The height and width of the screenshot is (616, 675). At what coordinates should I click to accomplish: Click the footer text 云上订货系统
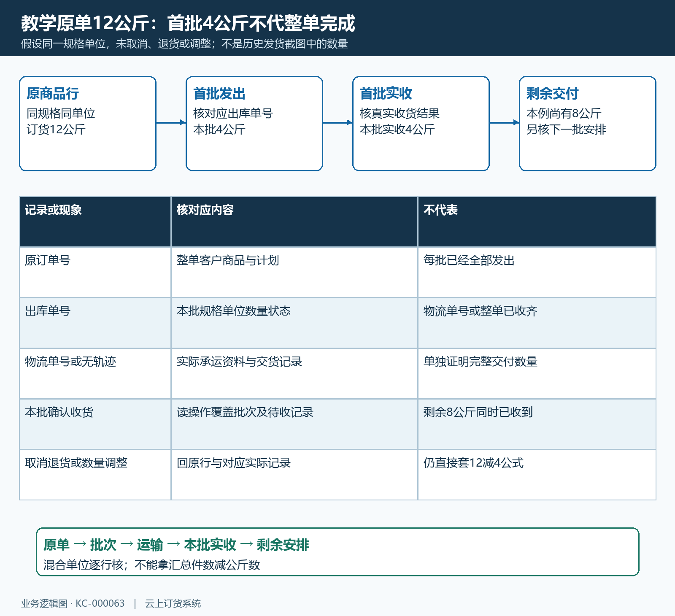[x=173, y=604]
